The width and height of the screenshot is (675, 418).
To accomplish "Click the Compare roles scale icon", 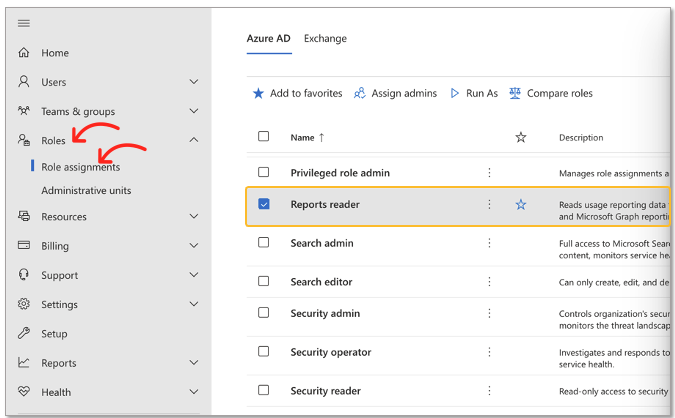I will coord(515,93).
